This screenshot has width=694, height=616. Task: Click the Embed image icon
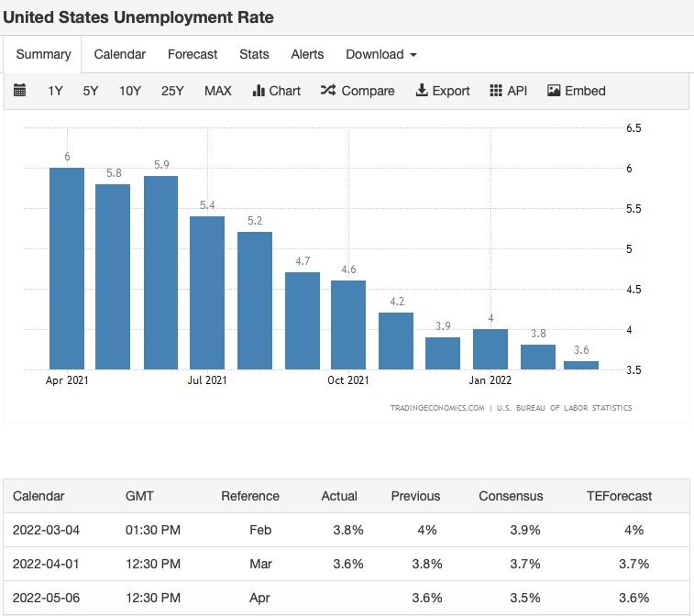tap(554, 90)
